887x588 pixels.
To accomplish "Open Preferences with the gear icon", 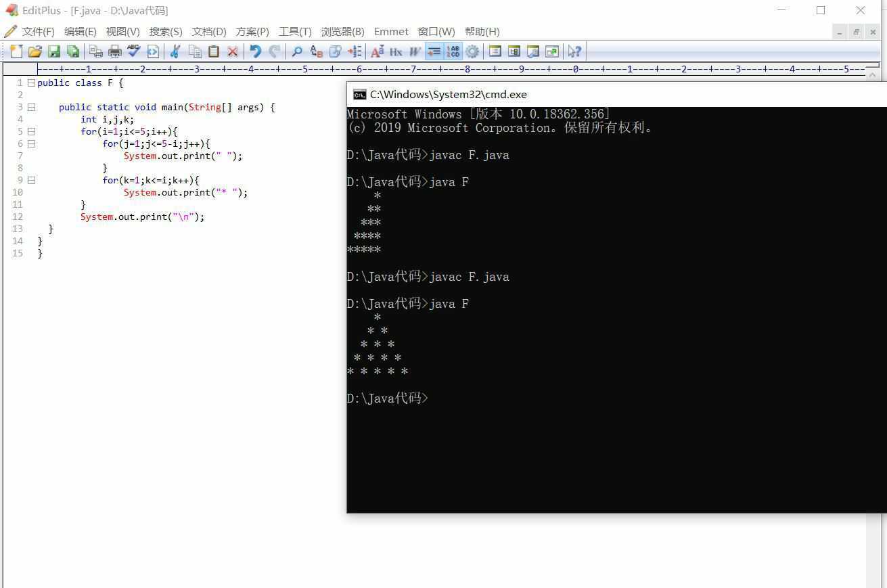I will pyautogui.click(x=472, y=51).
